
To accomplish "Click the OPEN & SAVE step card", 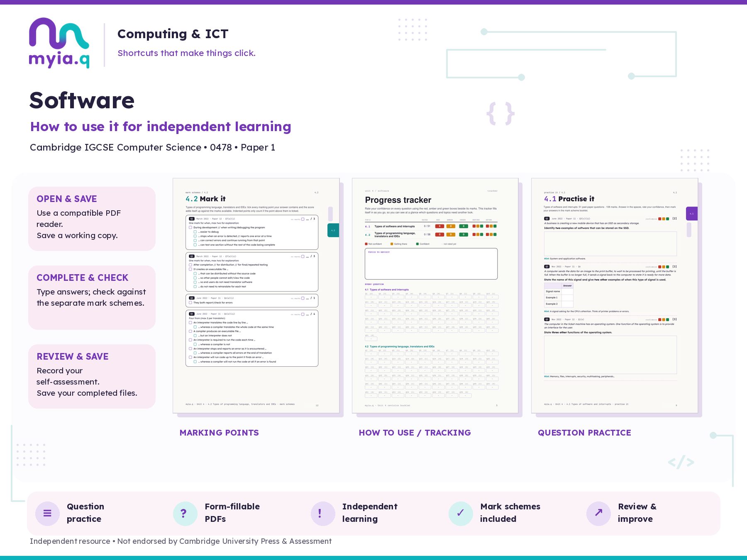I will (x=92, y=219).
